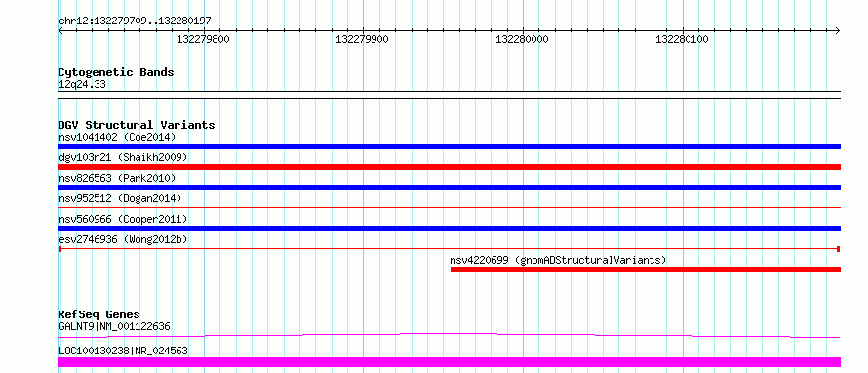Click the chr12:132279709..132280197 region label
The height and width of the screenshot is (373, 868).
point(135,21)
